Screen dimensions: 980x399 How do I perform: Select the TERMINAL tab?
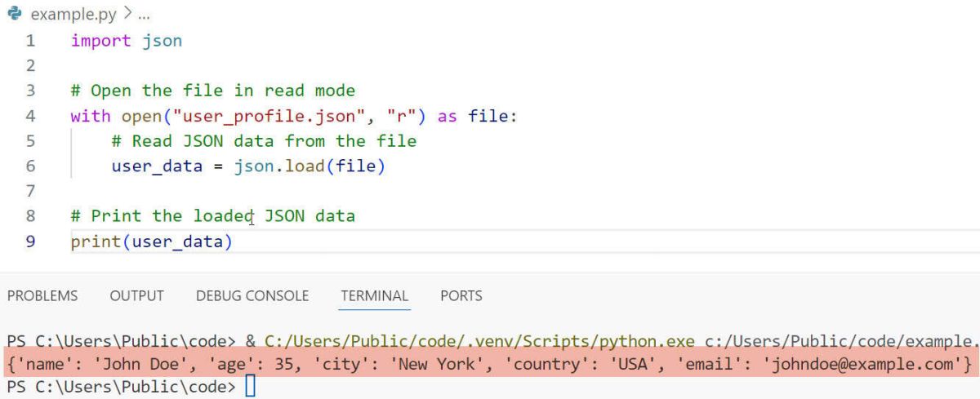[x=375, y=295]
